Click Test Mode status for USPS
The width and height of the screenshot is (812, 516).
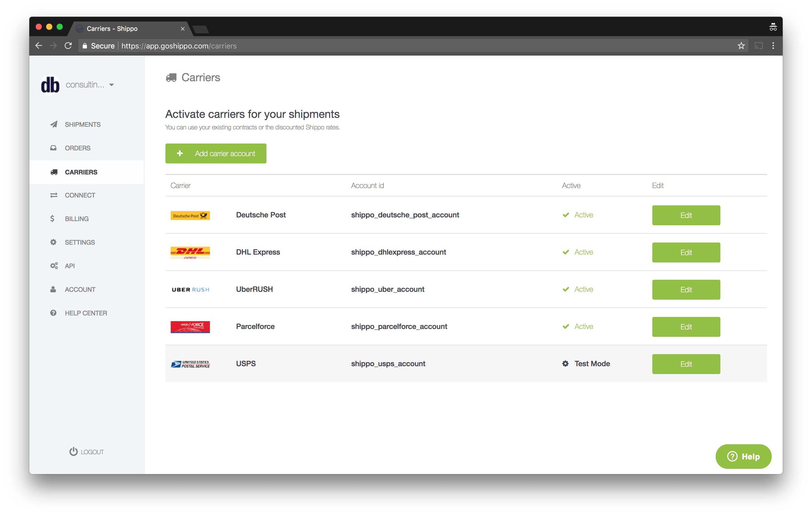pyautogui.click(x=586, y=364)
